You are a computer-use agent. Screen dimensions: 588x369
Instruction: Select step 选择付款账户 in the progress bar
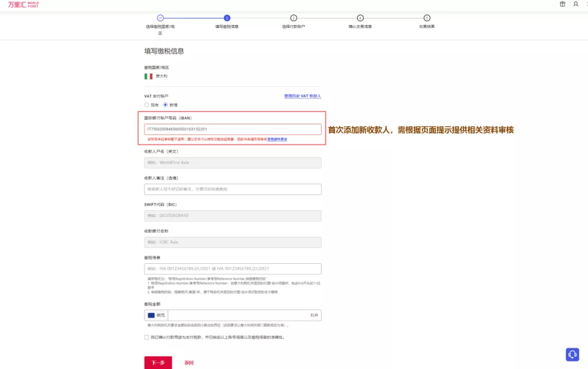tap(295, 17)
